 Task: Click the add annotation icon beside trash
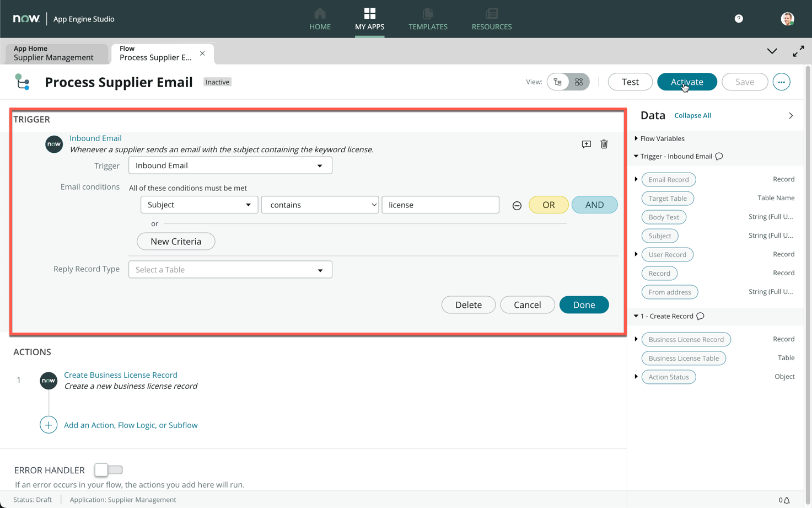586,144
